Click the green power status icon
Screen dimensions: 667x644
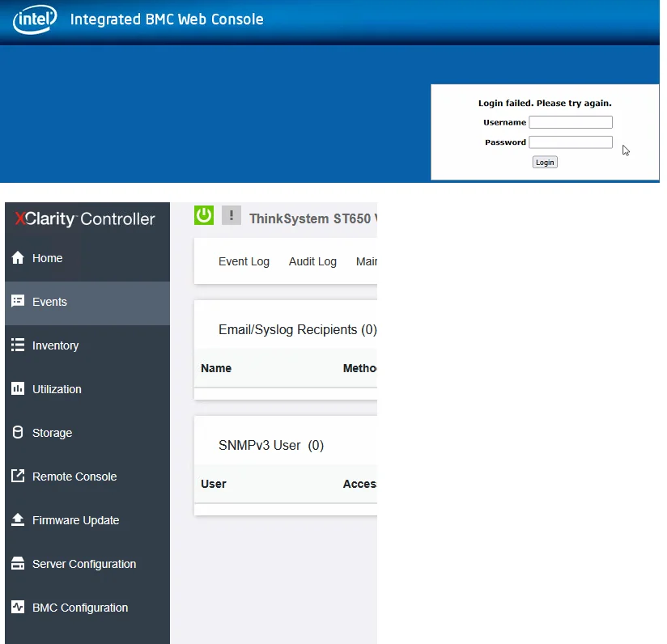pos(204,215)
